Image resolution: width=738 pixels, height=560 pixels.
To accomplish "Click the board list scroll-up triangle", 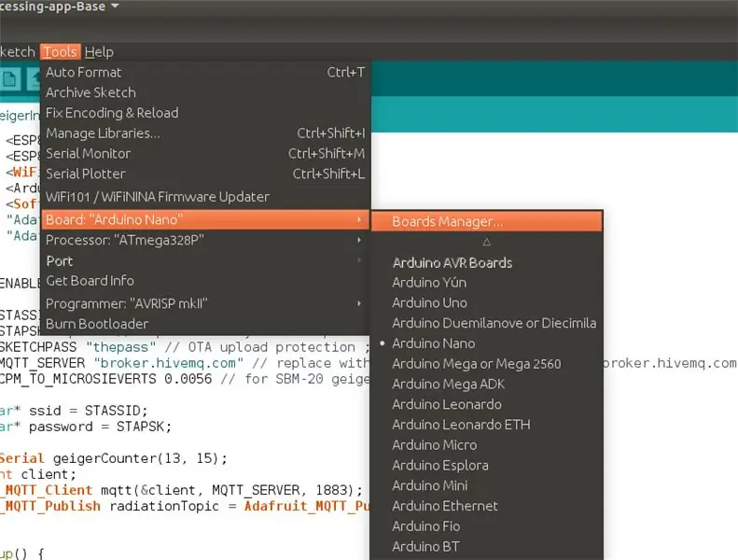I will point(487,242).
